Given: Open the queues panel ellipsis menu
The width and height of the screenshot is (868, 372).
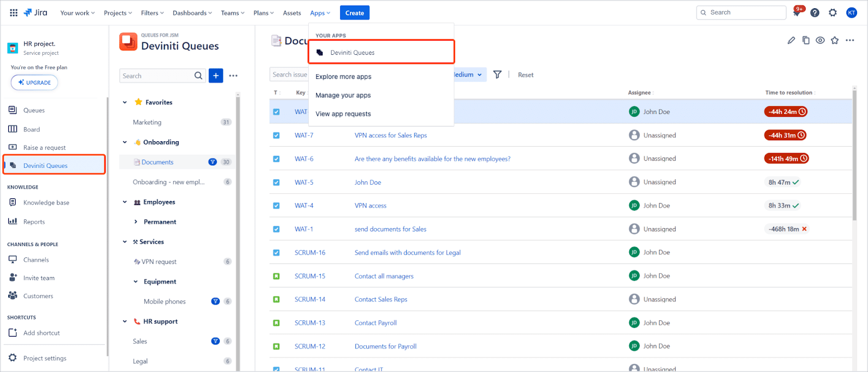Looking at the screenshot, I should (x=233, y=75).
